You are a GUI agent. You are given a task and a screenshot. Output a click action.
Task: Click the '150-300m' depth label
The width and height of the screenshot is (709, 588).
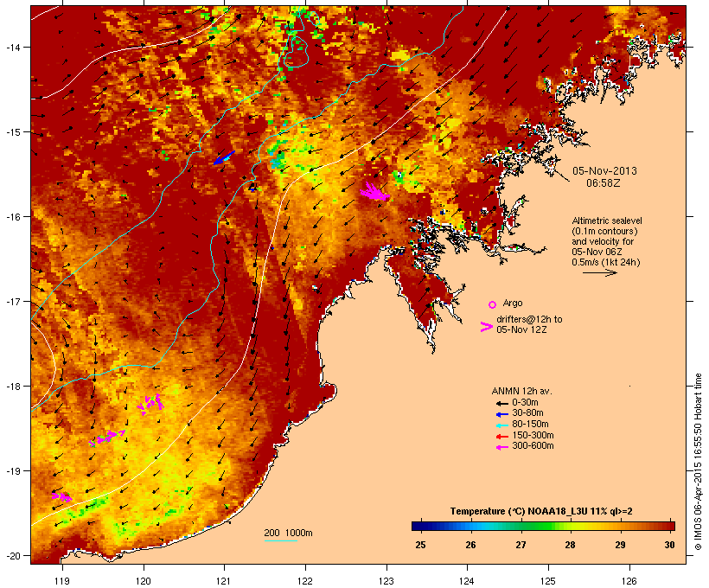(533, 435)
